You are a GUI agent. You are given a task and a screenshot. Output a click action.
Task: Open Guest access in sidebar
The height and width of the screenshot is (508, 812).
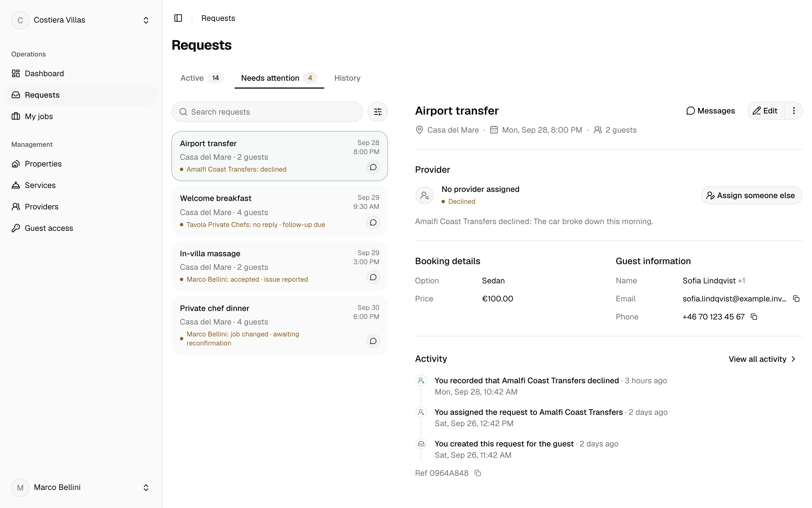[81, 228]
